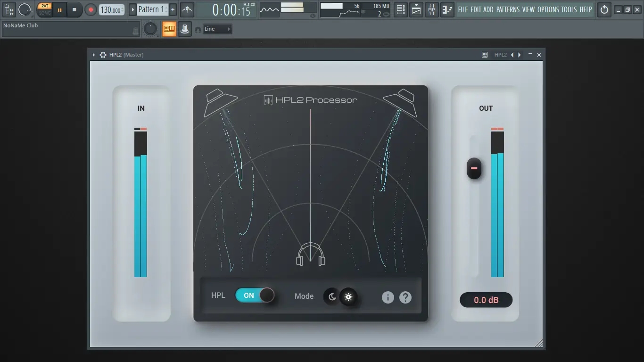
Task: Click the circular undo history icon
Action: point(604,9)
